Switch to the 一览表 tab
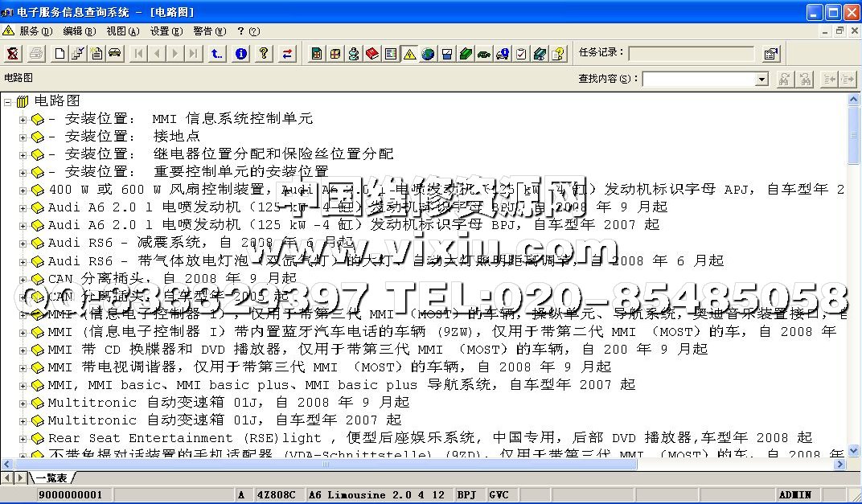The width and height of the screenshot is (862, 504). pyautogui.click(x=51, y=477)
